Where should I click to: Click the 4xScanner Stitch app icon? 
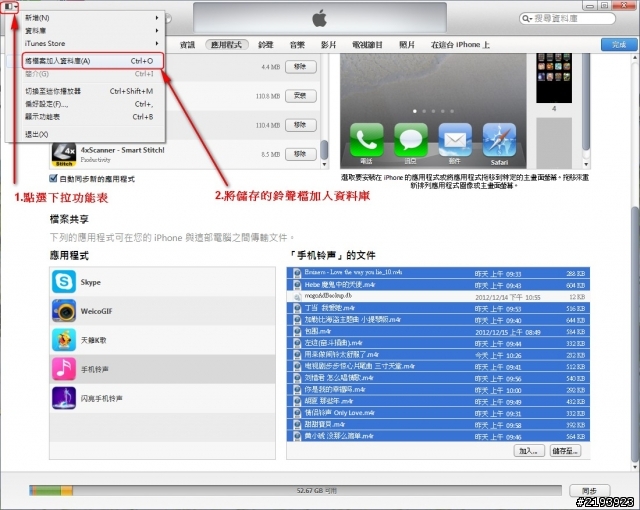[x=64, y=155]
